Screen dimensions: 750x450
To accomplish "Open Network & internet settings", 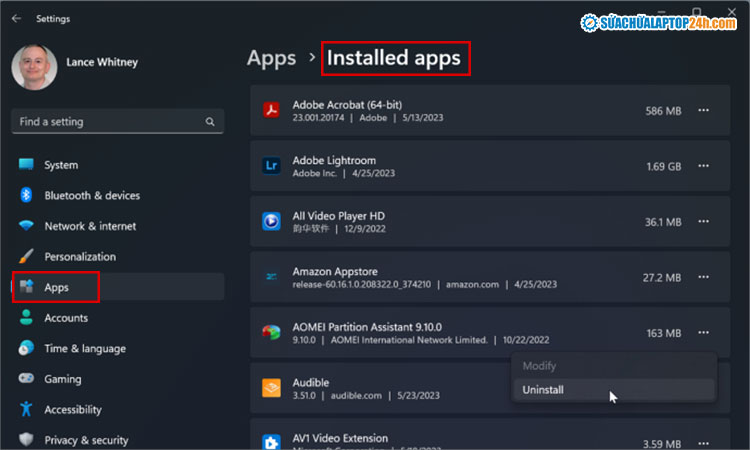I will [90, 226].
